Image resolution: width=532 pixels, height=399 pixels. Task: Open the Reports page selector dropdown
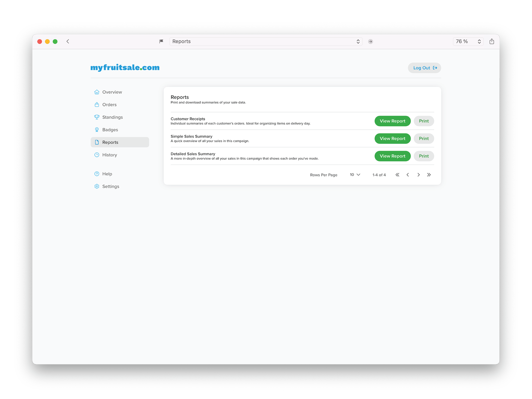point(266,41)
